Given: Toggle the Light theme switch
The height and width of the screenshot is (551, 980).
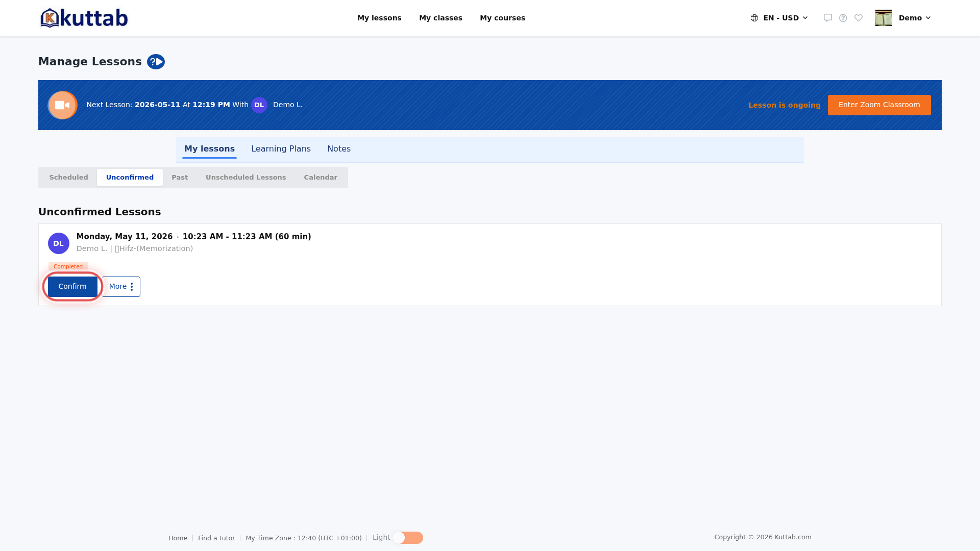Looking at the screenshot, I should tap(408, 538).
